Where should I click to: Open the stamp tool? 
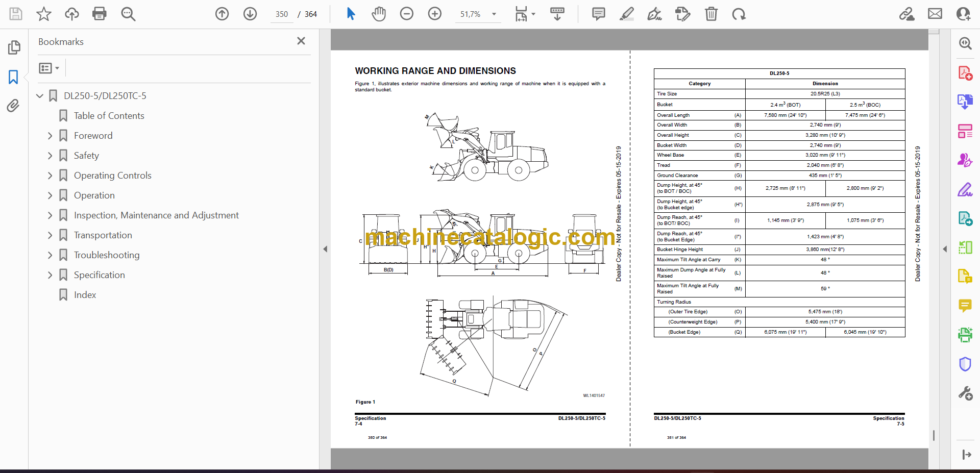tap(682, 14)
